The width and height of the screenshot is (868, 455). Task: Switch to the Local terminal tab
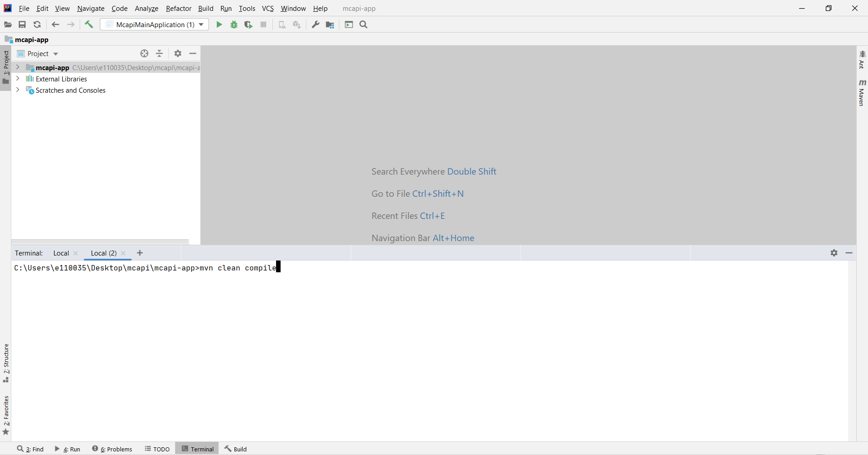point(61,253)
